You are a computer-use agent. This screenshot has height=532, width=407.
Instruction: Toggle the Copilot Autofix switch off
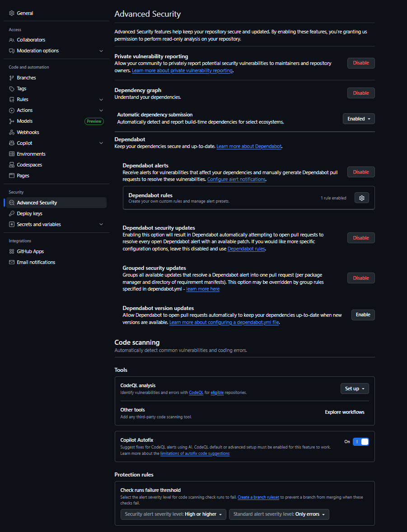click(x=360, y=442)
